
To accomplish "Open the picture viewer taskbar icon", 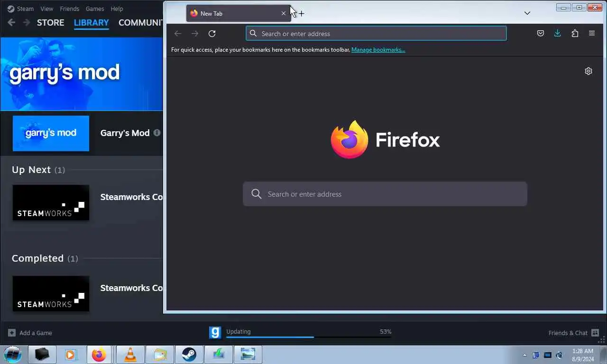I will (x=248, y=354).
